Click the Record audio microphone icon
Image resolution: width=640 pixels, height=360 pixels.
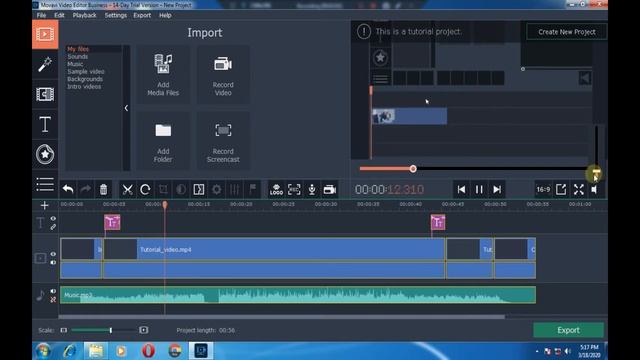coord(312,189)
